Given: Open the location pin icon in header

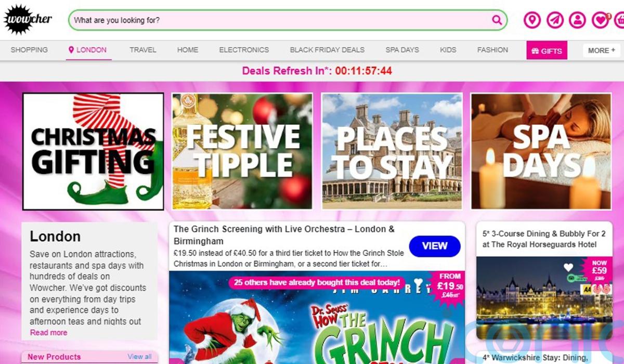Looking at the screenshot, I should [532, 20].
